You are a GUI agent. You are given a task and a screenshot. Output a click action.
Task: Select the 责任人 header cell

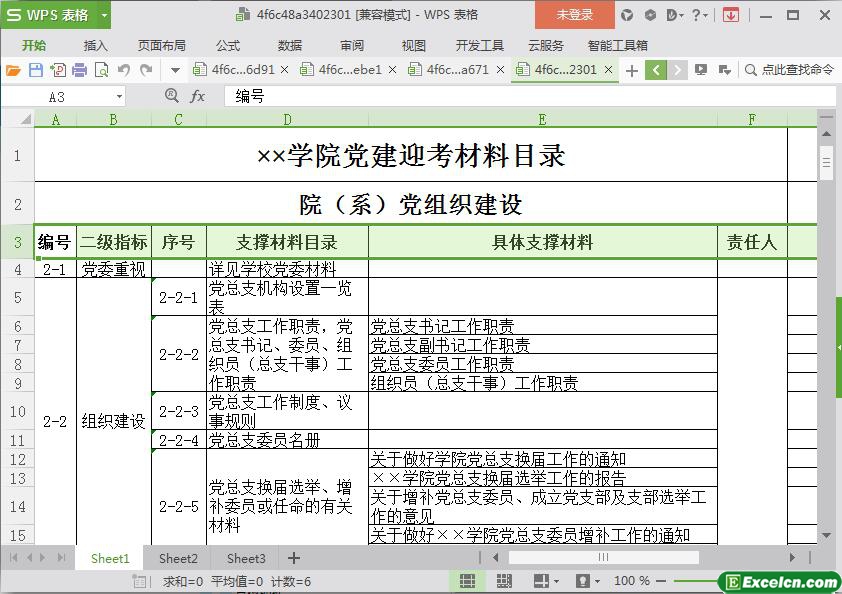[752, 242]
